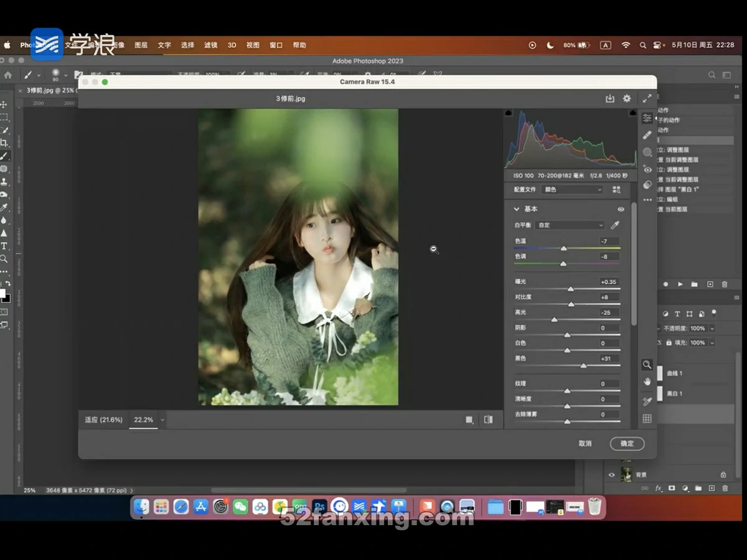Image resolution: width=747 pixels, height=560 pixels.
Task: Toggle the grid overlay icon
Action: pyautogui.click(x=647, y=419)
